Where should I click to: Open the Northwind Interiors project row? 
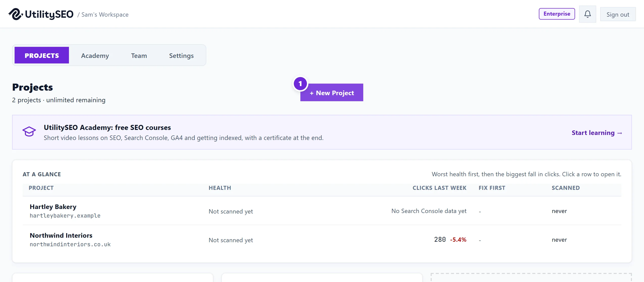point(322,239)
